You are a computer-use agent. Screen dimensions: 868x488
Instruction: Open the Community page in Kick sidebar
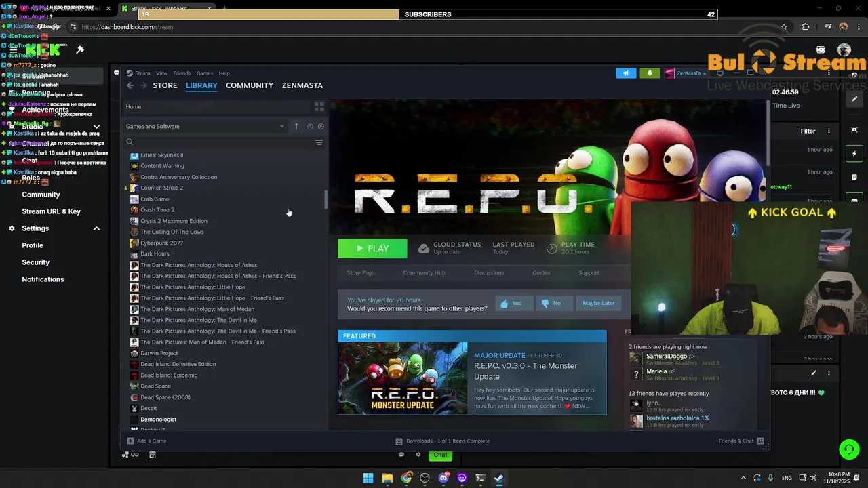(41, 195)
